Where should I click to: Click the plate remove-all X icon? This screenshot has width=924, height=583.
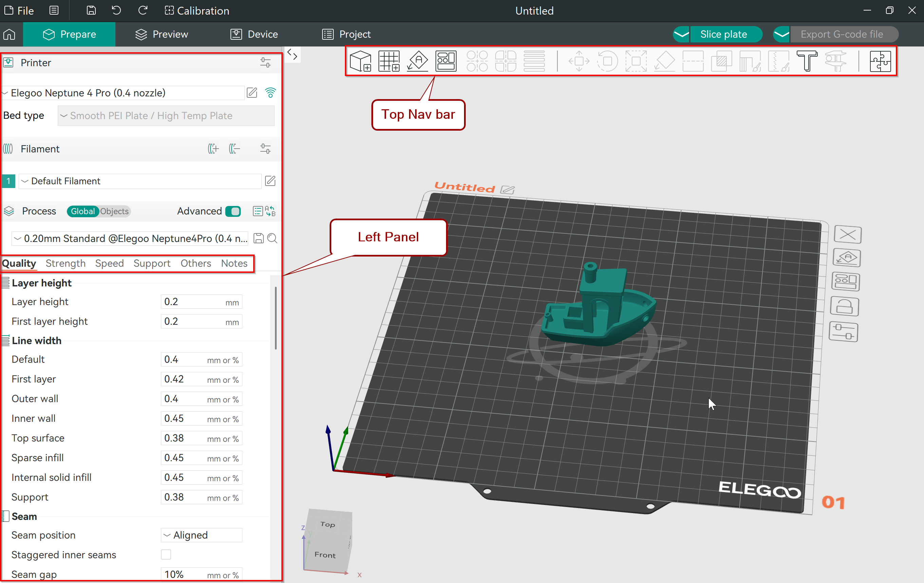[848, 234]
